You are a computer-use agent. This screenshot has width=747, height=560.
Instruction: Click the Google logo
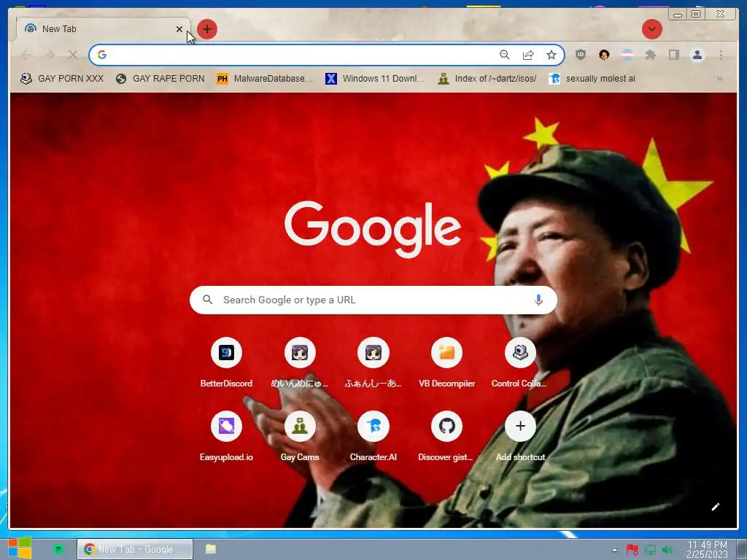coord(373,228)
